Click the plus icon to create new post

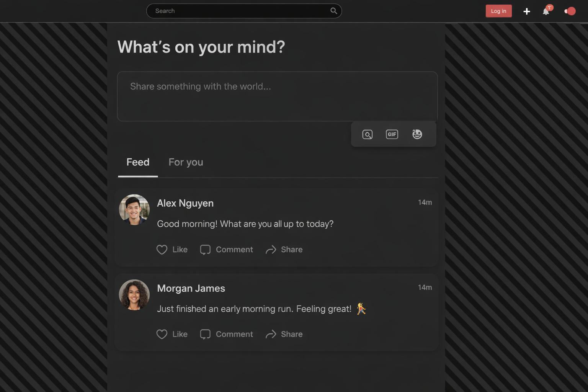[x=527, y=11]
